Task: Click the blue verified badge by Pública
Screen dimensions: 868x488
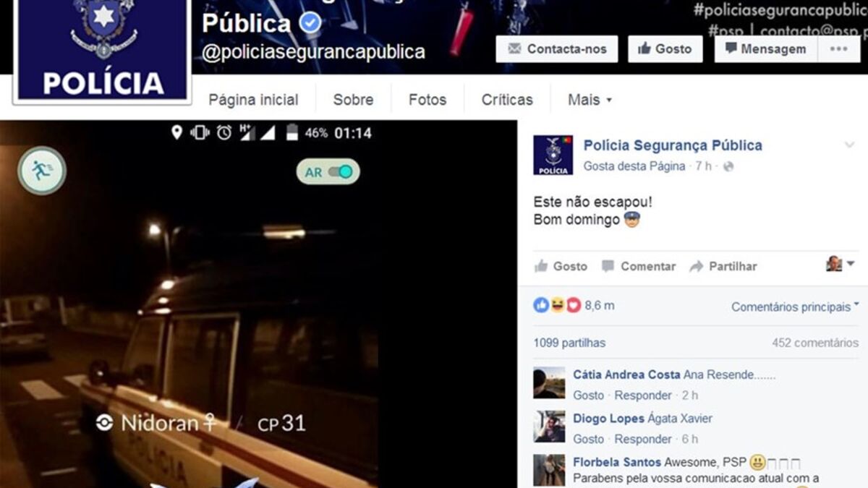Action: click(310, 24)
